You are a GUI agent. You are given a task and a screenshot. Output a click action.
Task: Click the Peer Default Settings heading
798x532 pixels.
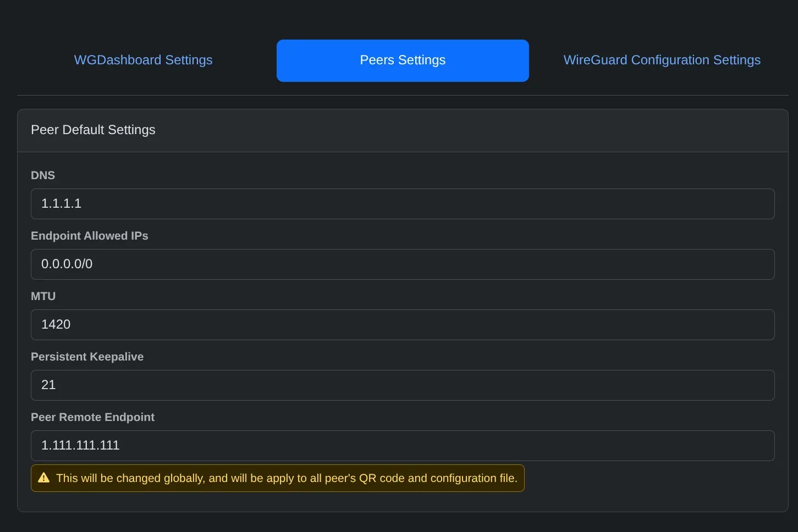point(93,130)
